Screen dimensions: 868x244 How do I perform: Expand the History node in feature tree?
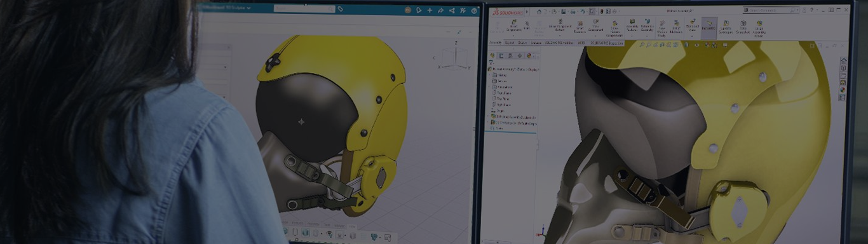pos(489,75)
